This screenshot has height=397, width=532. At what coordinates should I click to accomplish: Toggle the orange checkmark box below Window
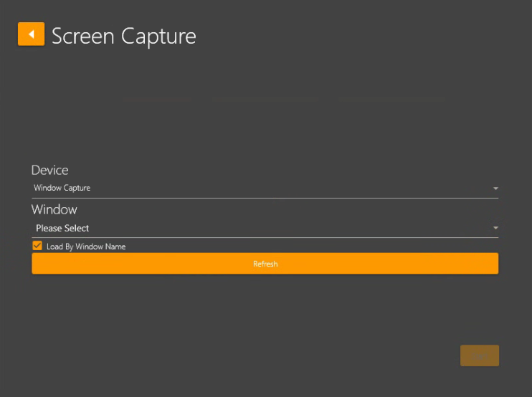coord(37,246)
